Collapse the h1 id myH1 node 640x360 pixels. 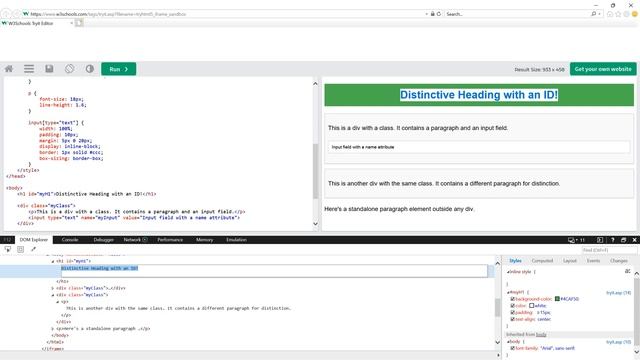tap(53, 261)
